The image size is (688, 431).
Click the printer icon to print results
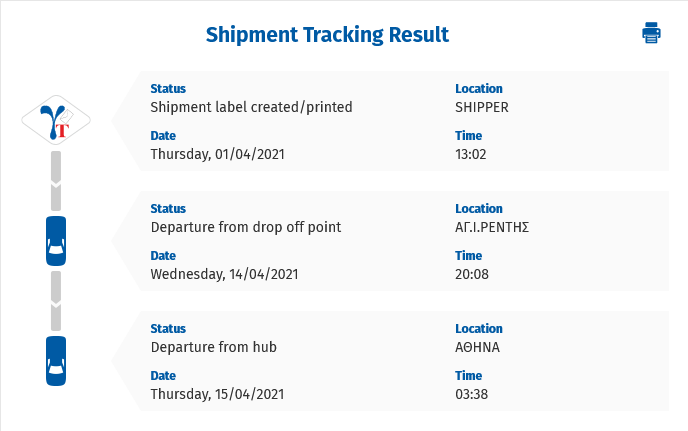[651, 33]
